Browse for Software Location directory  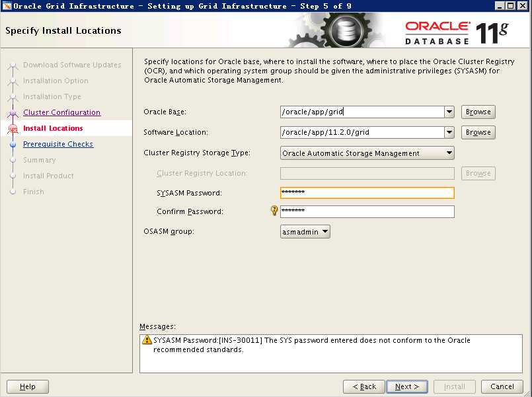pos(478,132)
